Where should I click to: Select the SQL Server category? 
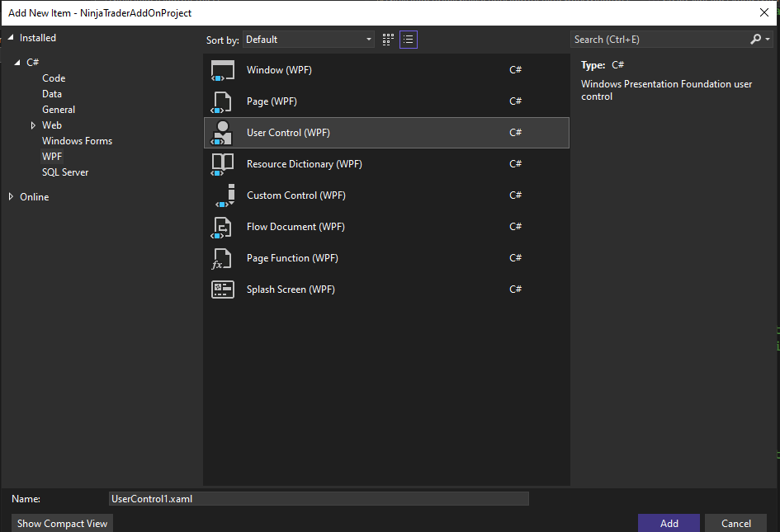[65, 172]
